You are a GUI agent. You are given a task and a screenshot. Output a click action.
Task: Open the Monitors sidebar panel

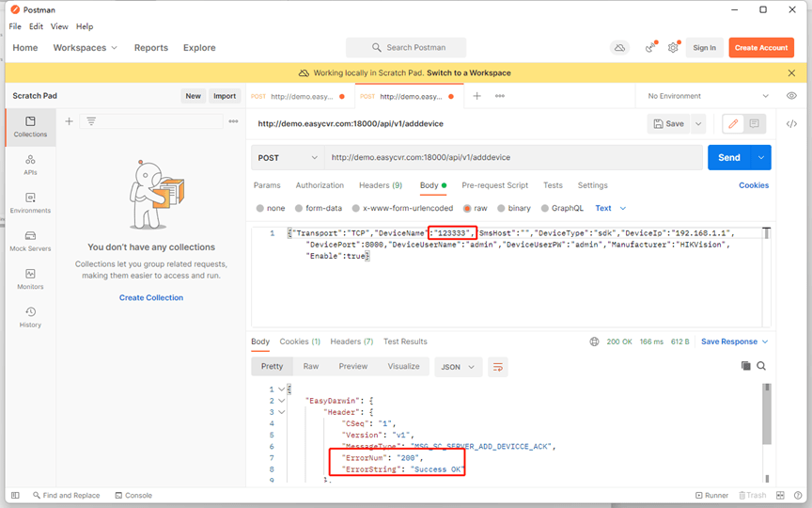click(30, 278)
